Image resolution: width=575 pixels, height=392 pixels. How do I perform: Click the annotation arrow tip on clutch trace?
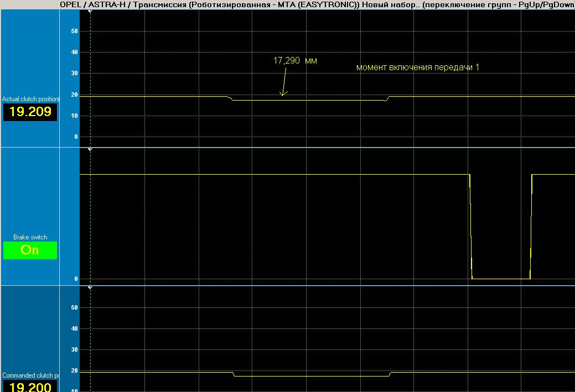pyautogui.click(x=282, y=95)
